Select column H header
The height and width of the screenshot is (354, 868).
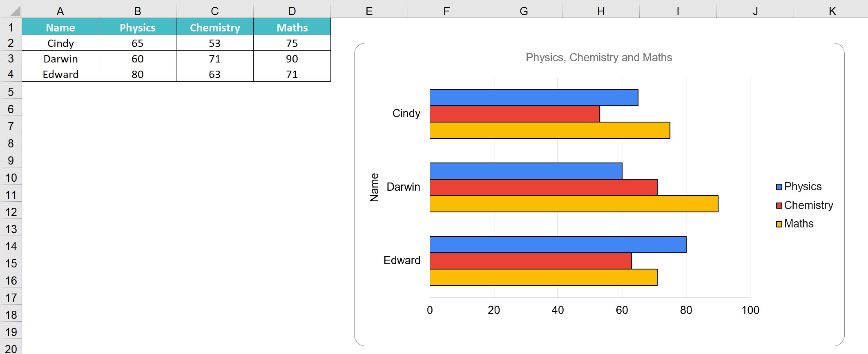[x=601, y=11]
